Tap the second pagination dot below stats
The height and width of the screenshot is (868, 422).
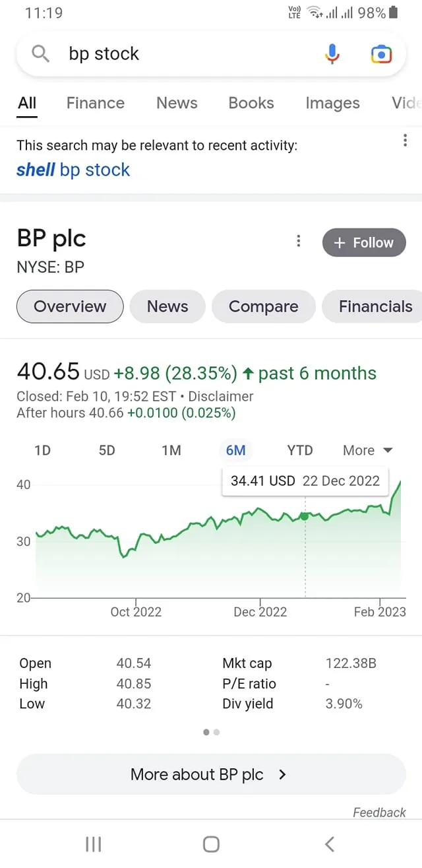[217, 732]
